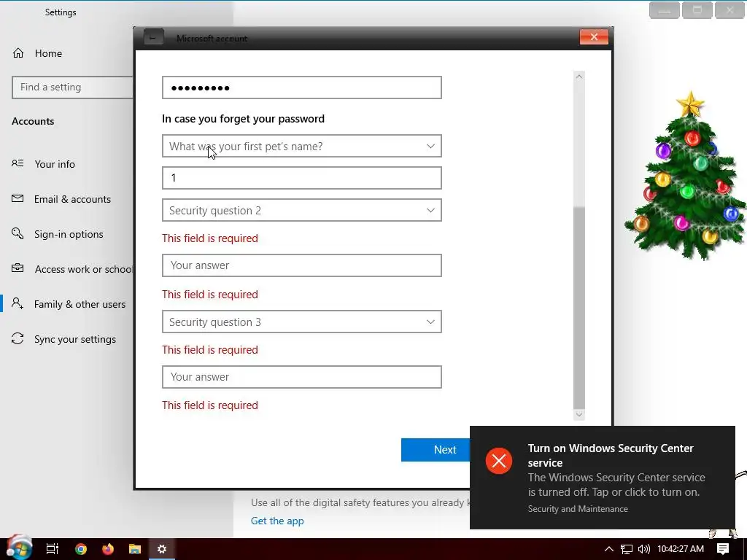Screen dimensions: 747x560
Task: Launch Google Chrome from the taskbar
Action: (x=81, y=549)
